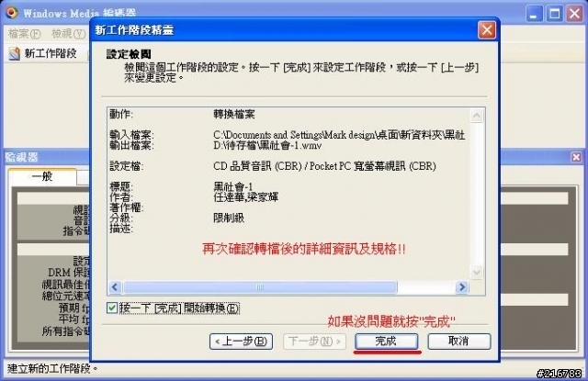Open the 檢視(V) menu

point(69,34)
